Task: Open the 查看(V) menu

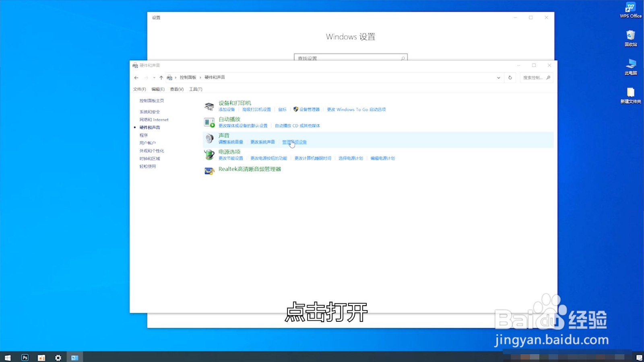Action: [177, 89]
